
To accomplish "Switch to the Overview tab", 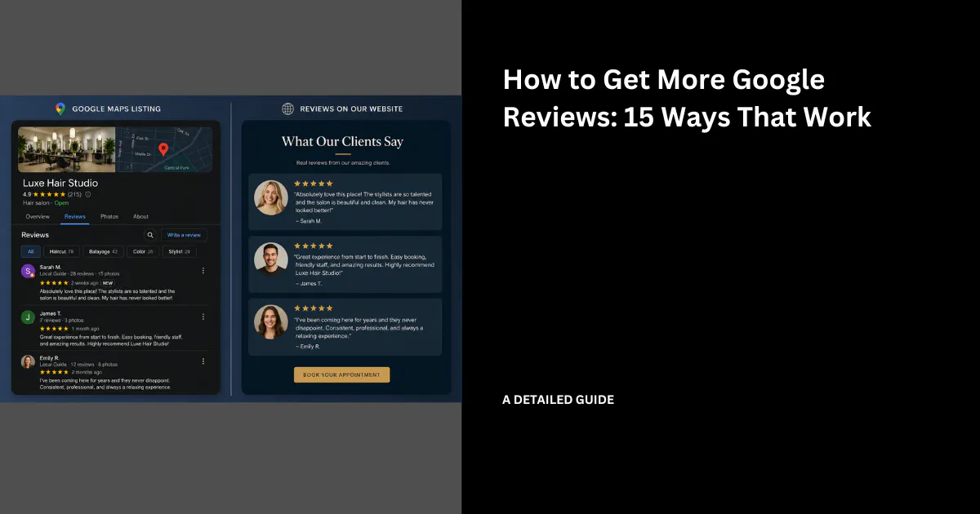I will [x=38, y=217].
